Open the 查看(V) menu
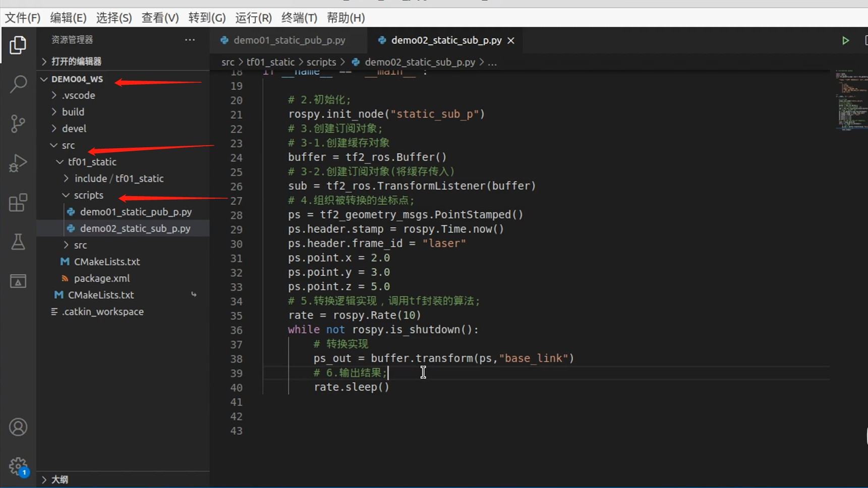868x488 pixels. tap(160, 18)
